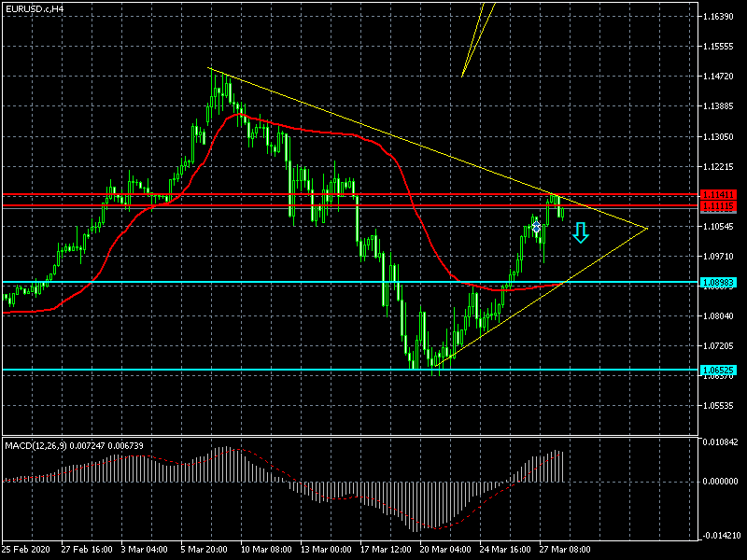Click the 1.10545 price axis value
This screenshot has width=747, height=560.
pos(718,226)
